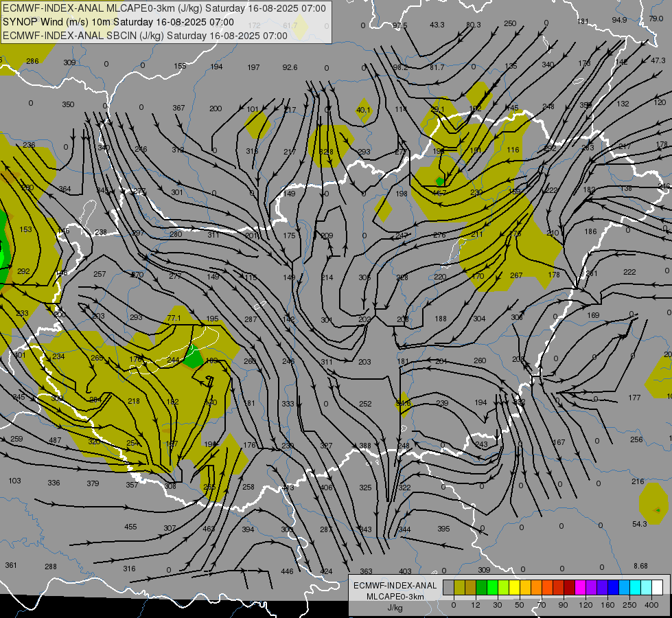This screenshot has height=618, width=672.
Task: Click the map value 487
Action: [55, 440]
